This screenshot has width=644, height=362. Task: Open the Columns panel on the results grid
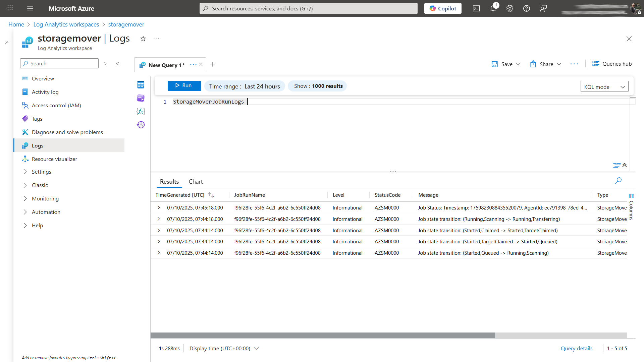click(x=632, y=204)
